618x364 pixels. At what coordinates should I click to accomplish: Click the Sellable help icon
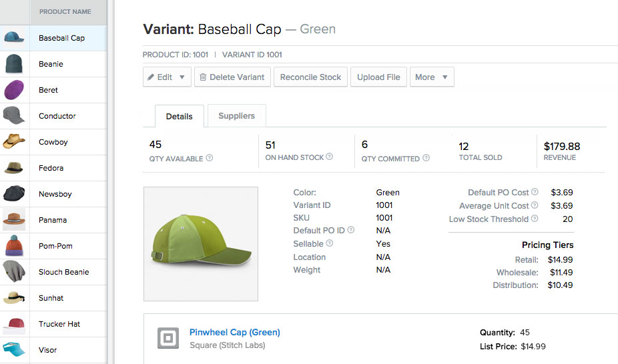(x=330, y=244)
